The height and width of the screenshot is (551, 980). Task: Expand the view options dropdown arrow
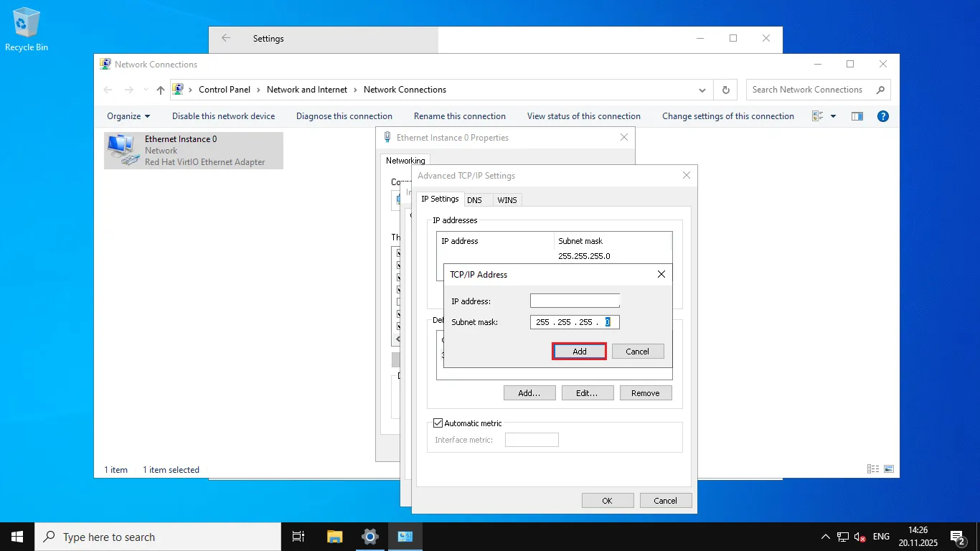tap(833, 116)
